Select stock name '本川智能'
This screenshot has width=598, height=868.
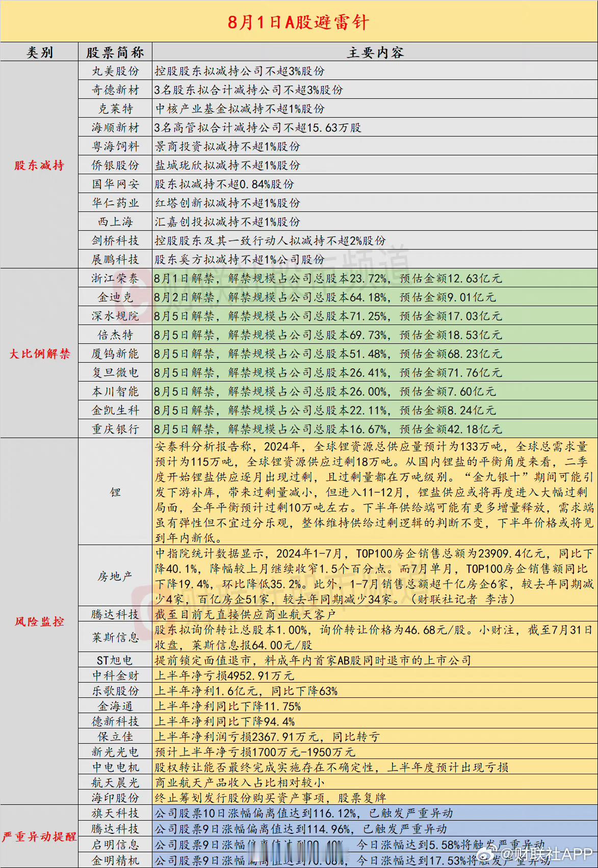(115, 392)
